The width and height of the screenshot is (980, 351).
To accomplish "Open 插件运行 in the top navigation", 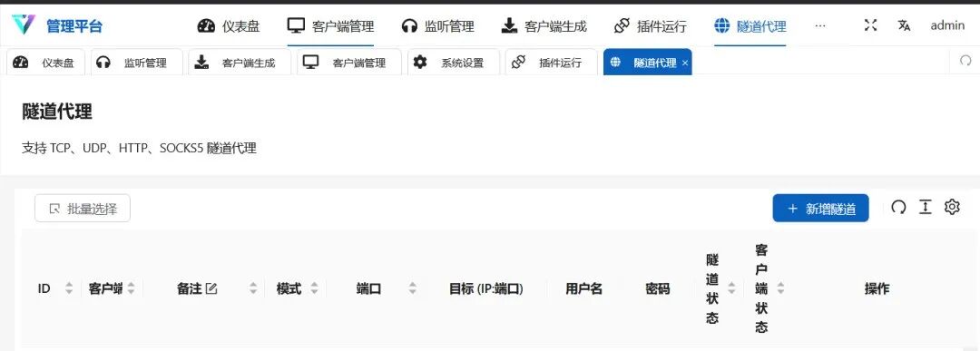I will [650, 26].
